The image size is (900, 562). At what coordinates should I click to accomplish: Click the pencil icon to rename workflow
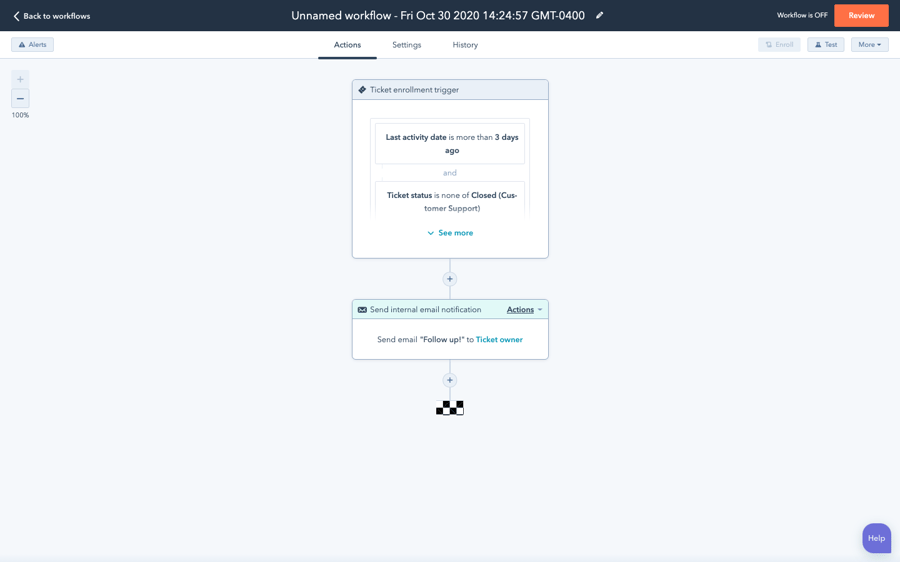[599, 15]
